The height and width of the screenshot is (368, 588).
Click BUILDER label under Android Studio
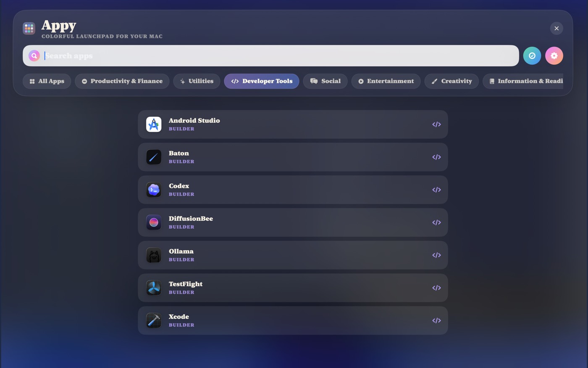coord(181,129)
